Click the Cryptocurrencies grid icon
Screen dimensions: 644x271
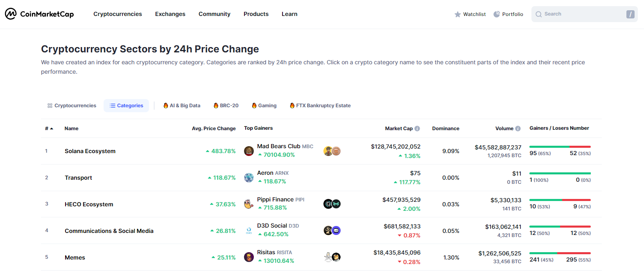click(x=50, y=106)
